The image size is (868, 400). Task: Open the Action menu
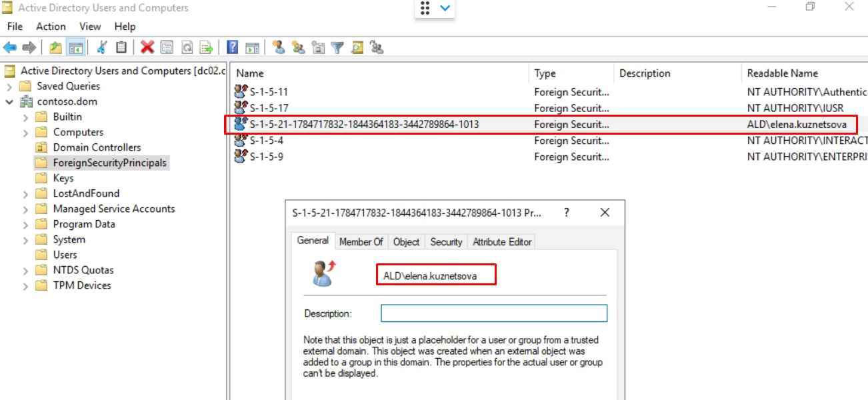(51, 27)
